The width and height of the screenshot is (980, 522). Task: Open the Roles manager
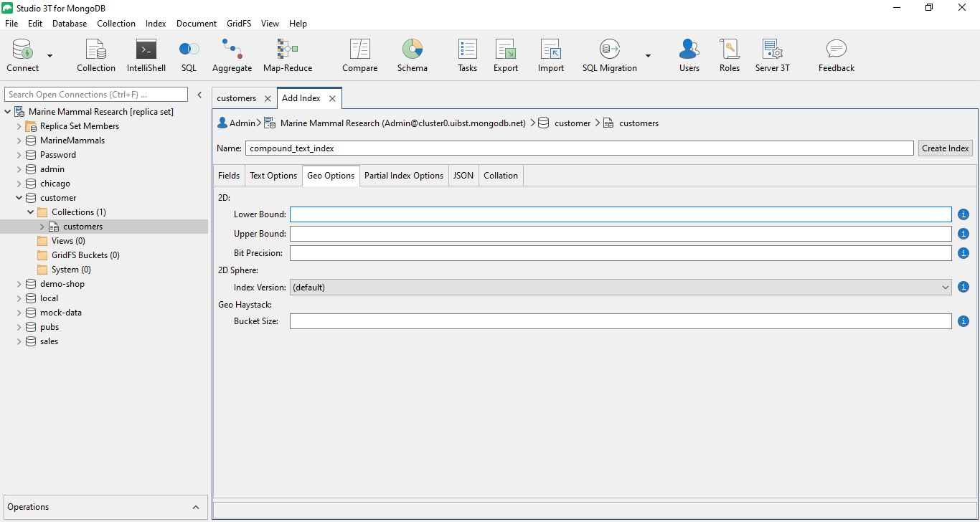729,54
